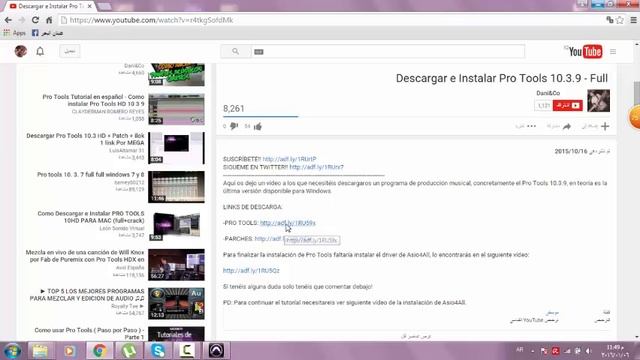Image resolution: width=640 pixels, height=360 pixels.
Task: Open Camtasia icon in taskbar
Action: 187,351
